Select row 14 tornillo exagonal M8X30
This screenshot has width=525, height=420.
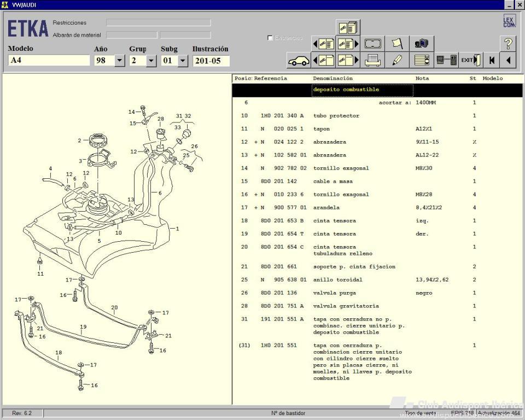[x=377, y=168]
